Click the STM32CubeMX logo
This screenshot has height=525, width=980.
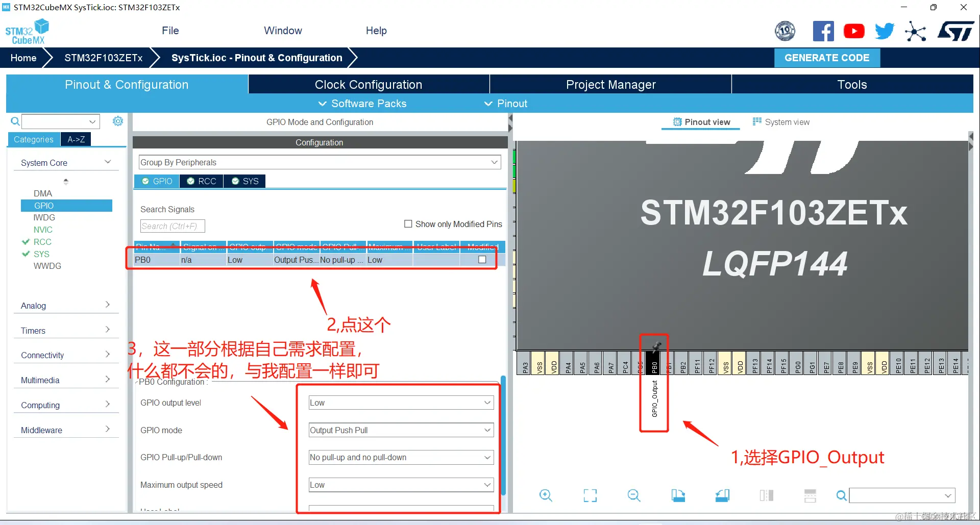27,32
